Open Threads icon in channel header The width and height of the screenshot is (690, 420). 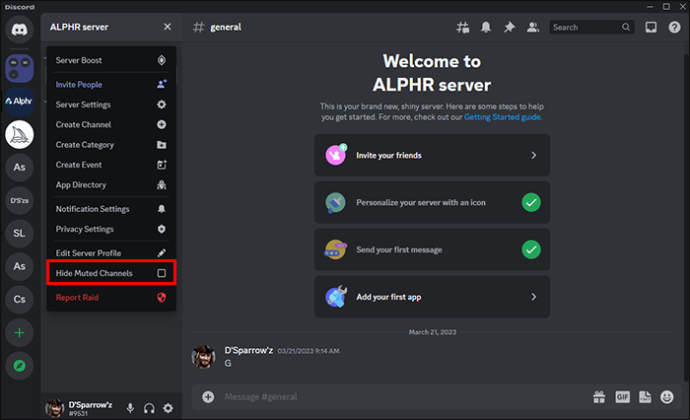click(462, 27)
